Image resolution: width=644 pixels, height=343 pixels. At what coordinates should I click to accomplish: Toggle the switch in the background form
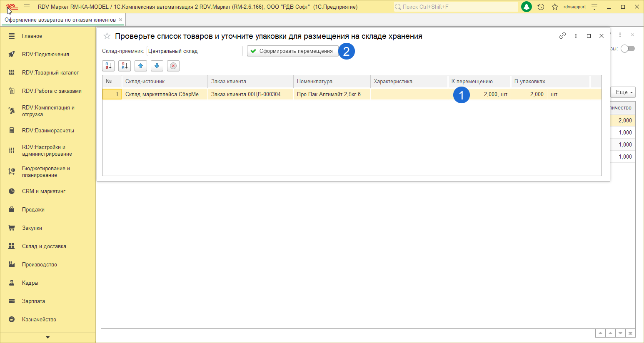[628, 49]
